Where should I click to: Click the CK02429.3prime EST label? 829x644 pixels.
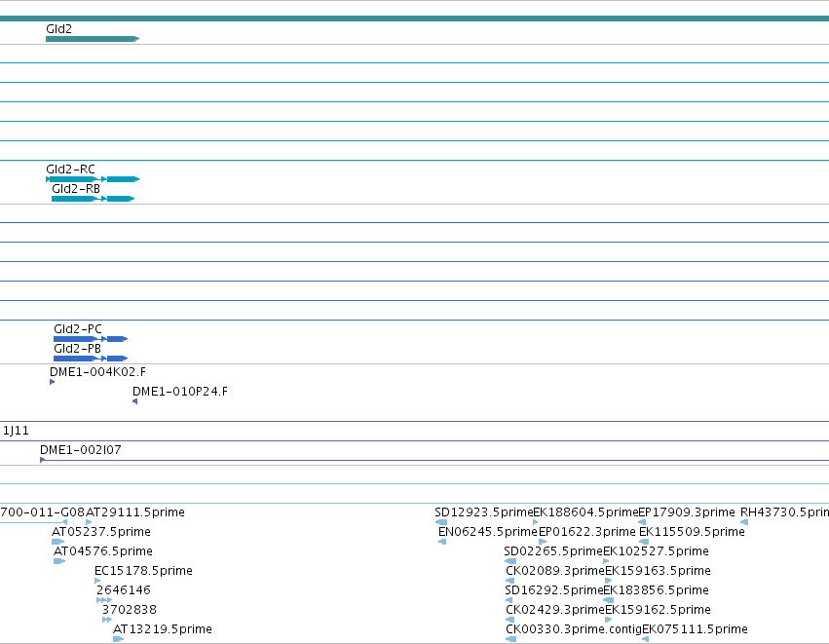tap(555, 610)
